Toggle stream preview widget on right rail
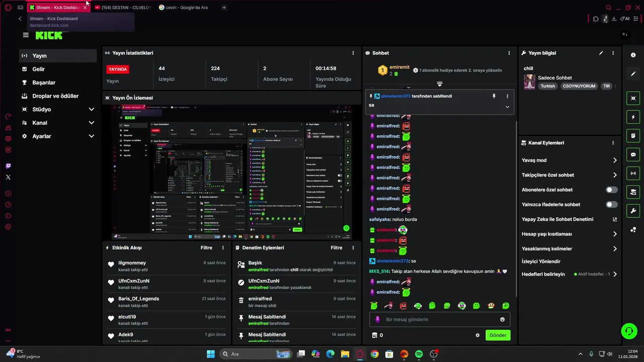The width and height of the screenshot is (644, 362). pos(633,98)
